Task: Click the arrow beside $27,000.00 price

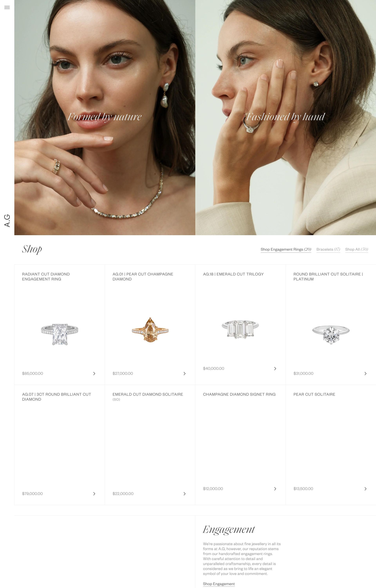Action: (185, 374)
